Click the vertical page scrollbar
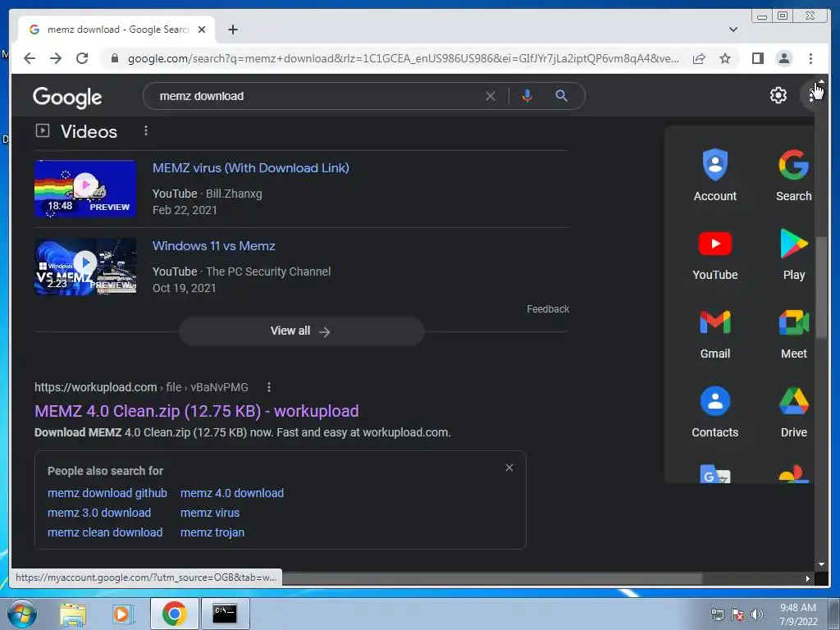 [821, 287]
